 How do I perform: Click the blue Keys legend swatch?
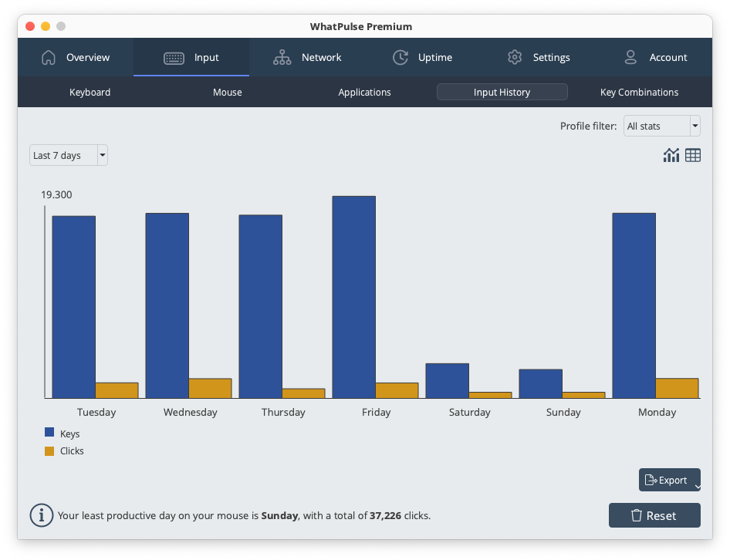(49, 433)
